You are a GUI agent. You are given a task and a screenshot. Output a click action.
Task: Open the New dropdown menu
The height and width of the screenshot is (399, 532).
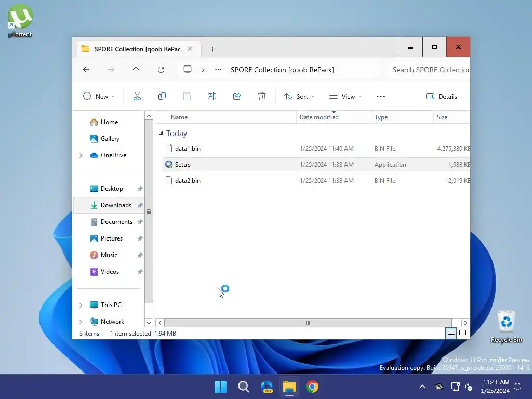pos(99,96)
